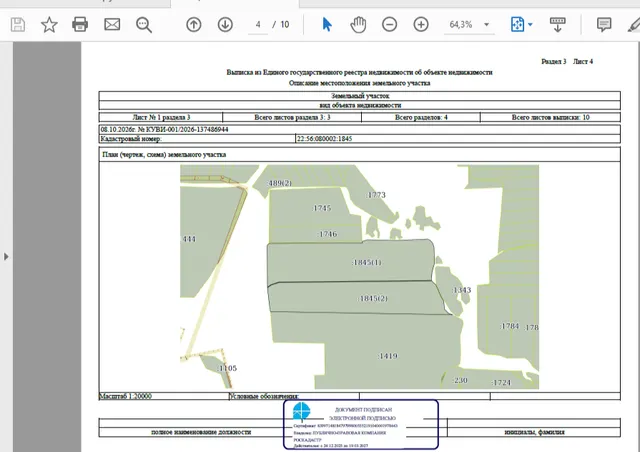The image size is (640, 452).
Task: Click the scrolling mode download-style icon
Action: [x=558, y=24]
